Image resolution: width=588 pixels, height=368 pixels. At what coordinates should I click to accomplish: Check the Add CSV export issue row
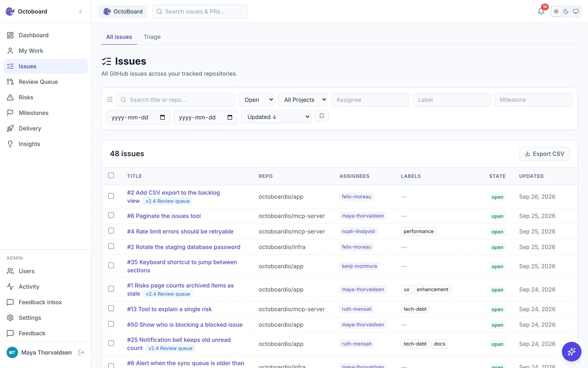click(x=111, y=196)
